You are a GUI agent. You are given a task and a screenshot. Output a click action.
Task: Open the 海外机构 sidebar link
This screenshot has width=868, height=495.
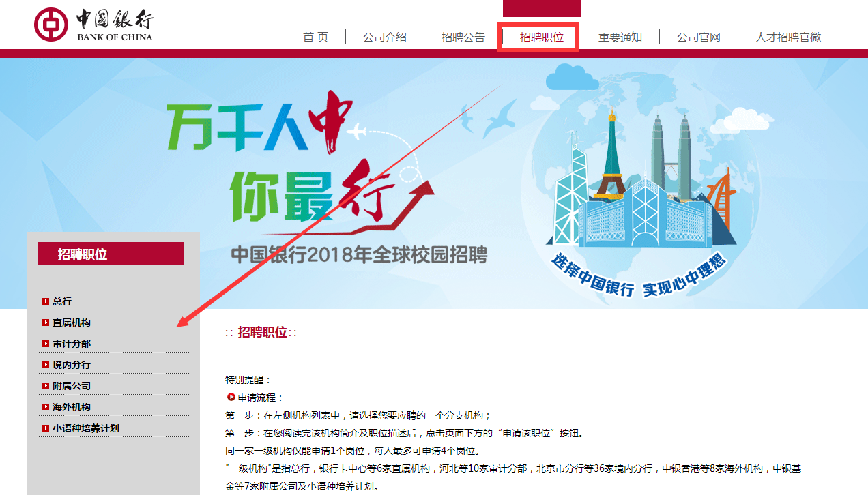72,407
